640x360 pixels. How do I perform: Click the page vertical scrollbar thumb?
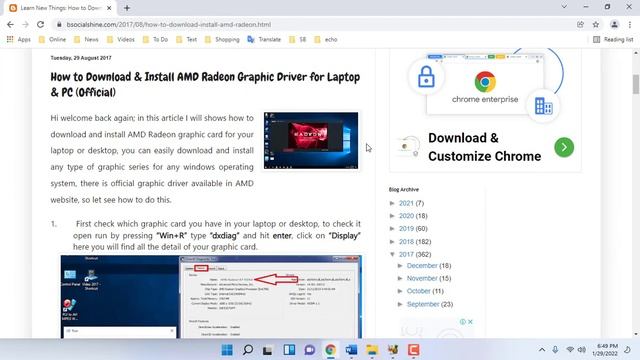[x=636, y=84]
